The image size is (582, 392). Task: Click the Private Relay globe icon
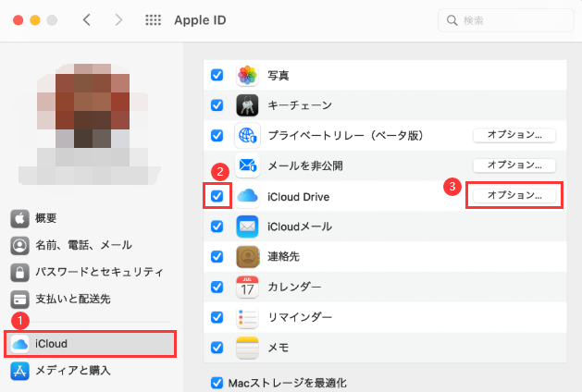[x=247, y=135]
